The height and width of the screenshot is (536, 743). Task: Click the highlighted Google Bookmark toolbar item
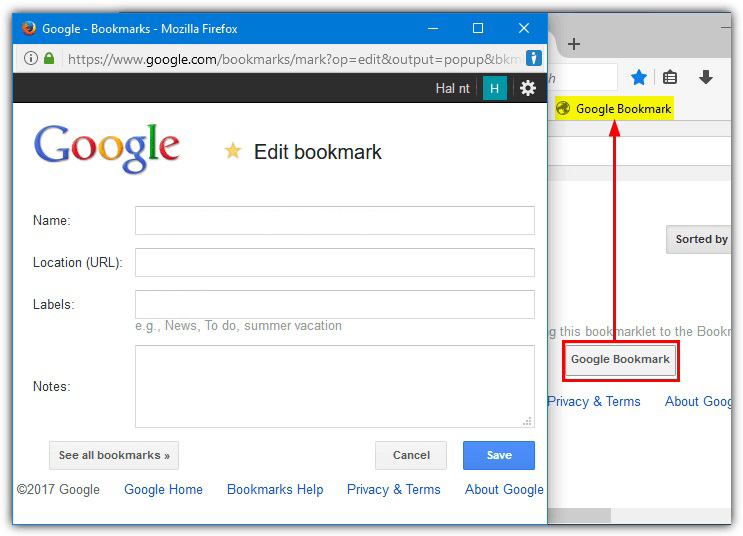point(614,109)
